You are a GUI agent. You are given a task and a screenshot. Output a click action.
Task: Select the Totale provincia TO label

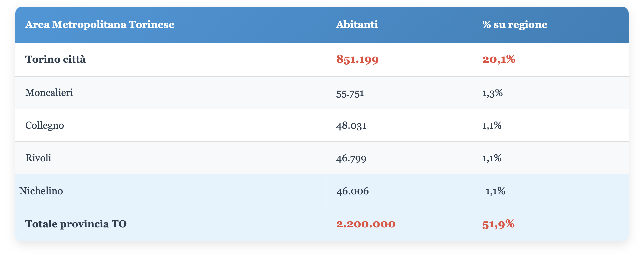click(x=76, y=224)
